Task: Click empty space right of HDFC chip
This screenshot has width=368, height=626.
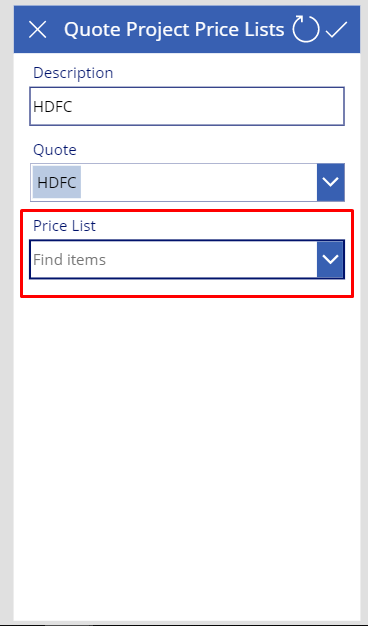Action: coord(199,182)
